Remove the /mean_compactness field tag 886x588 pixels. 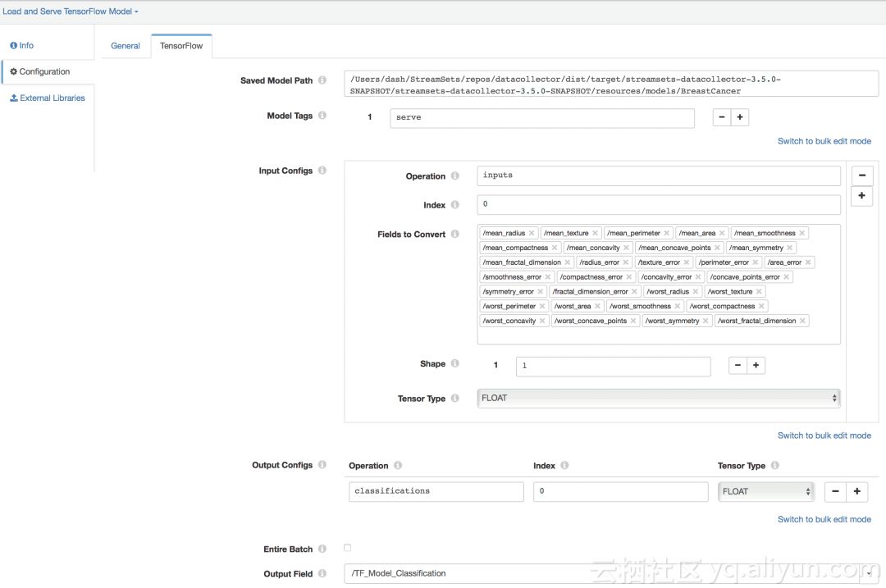[x=555, y=248]
